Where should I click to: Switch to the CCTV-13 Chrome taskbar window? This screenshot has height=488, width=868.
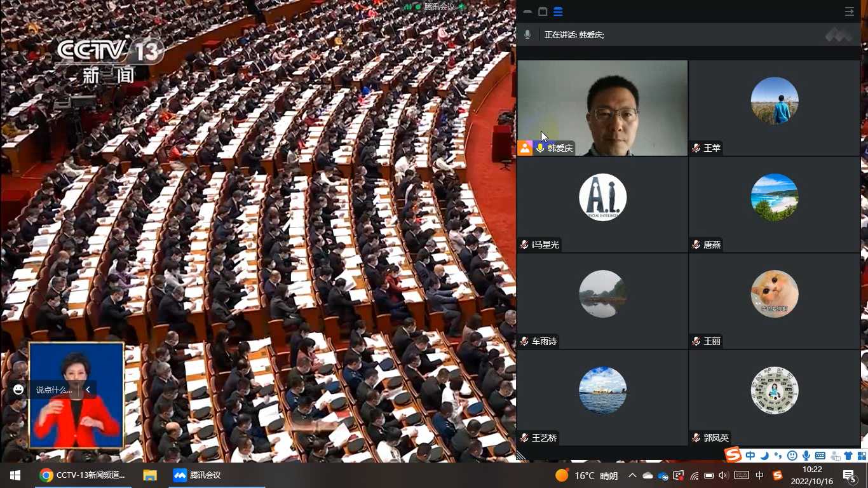83,475
